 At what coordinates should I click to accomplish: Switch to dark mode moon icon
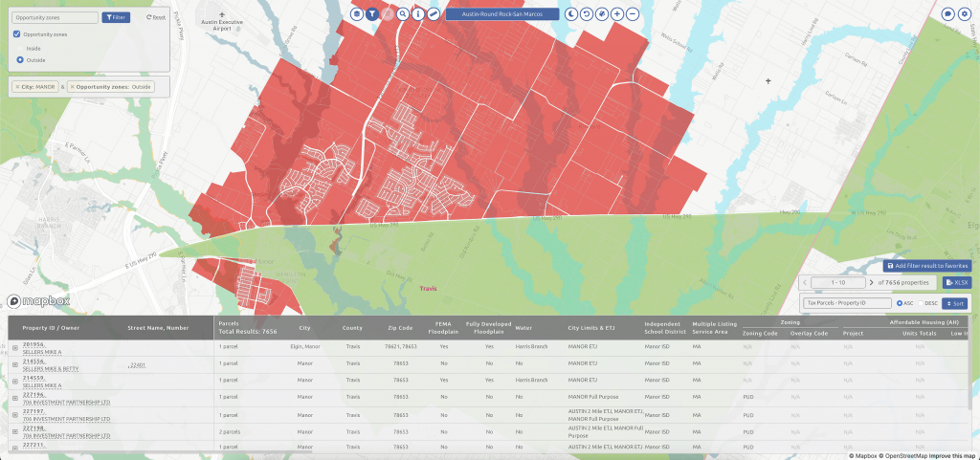(x=571, y=13)
